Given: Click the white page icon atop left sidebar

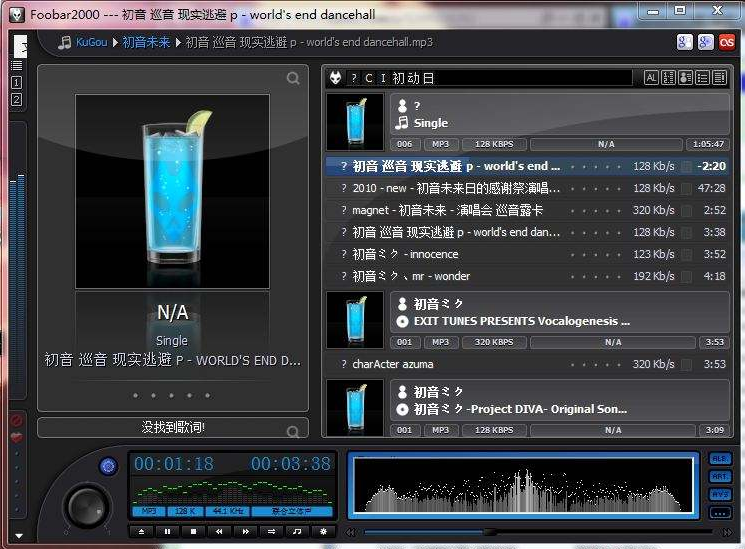Looking at the screenshot, I should 20,46.
